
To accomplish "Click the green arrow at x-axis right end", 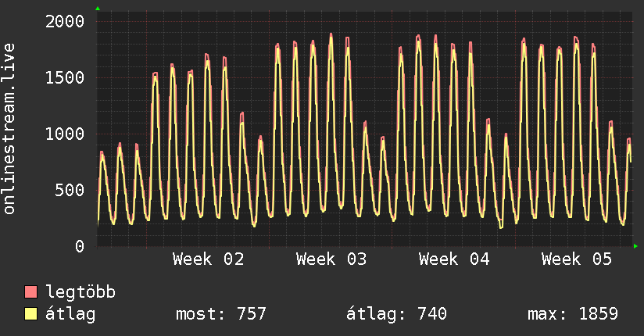I will (636, 246).
